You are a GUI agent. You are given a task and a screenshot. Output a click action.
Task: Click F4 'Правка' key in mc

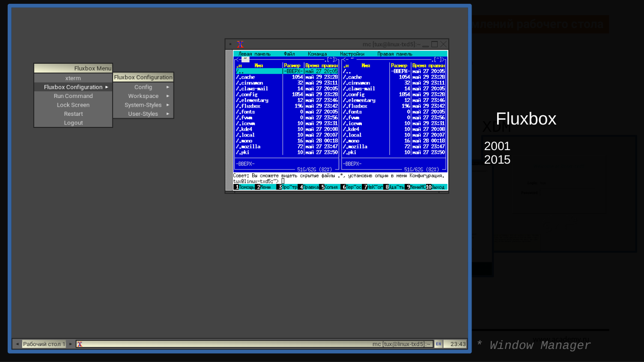click(x=308, y=187)
